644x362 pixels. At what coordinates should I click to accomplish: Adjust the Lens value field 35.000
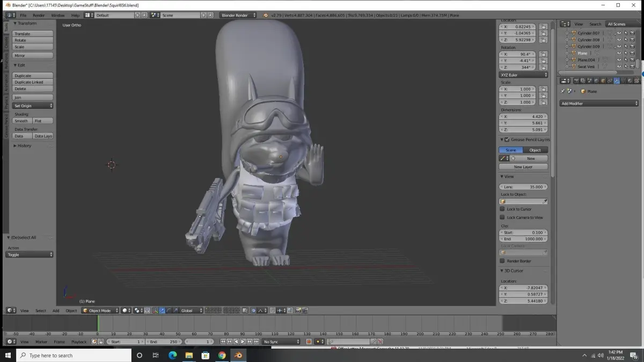pyautogui.click(x=523, y=187)
